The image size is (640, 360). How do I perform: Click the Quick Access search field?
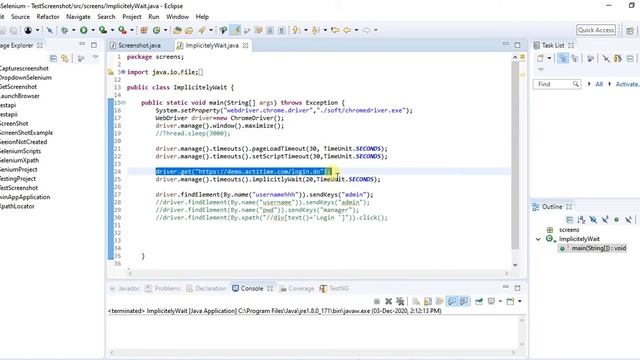tap(596, 30)
